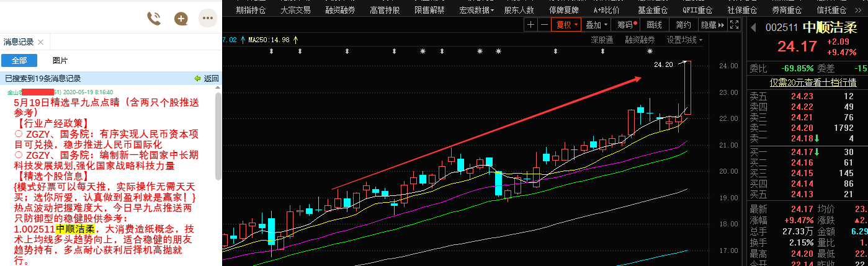Expand the 设置均线 dropdown
Image resolution: width=868 pixels, height=266 pixels.
point(685,40)
